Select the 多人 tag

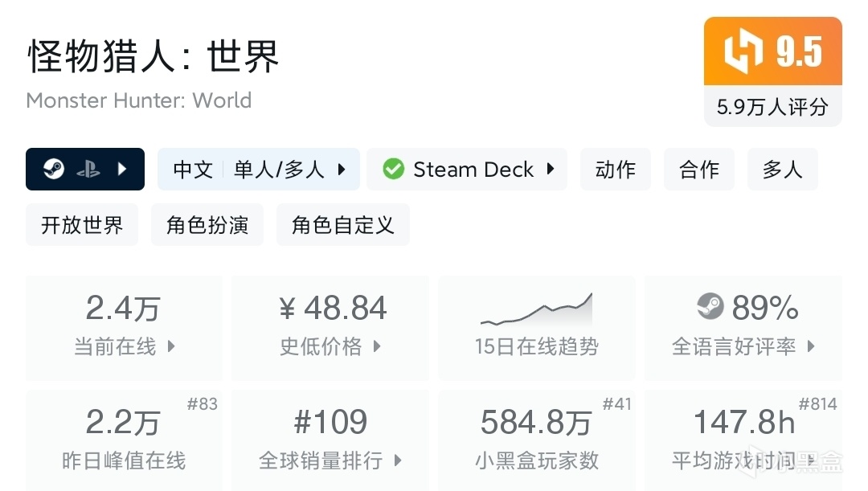(782, 170)
